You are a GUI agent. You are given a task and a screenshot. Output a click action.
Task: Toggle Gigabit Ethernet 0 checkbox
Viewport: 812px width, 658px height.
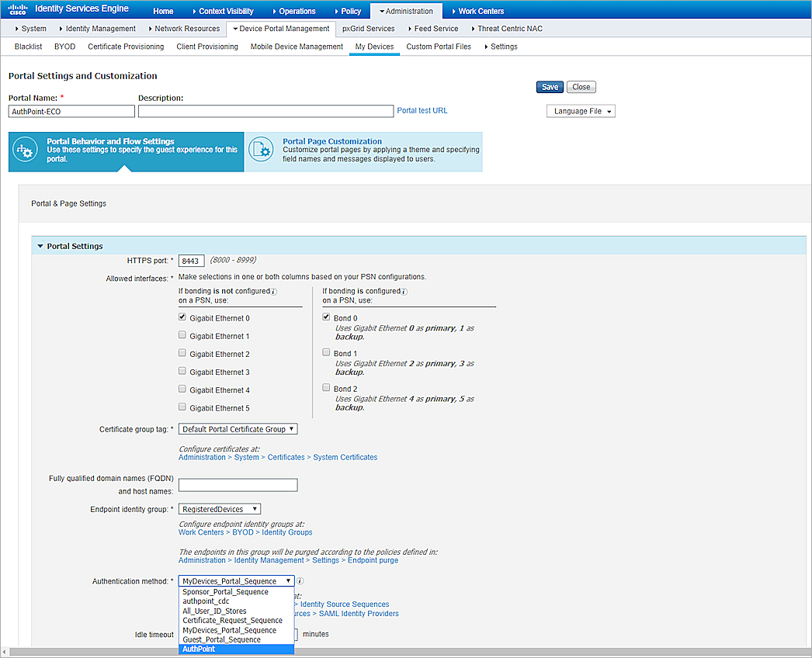(182, 317)
